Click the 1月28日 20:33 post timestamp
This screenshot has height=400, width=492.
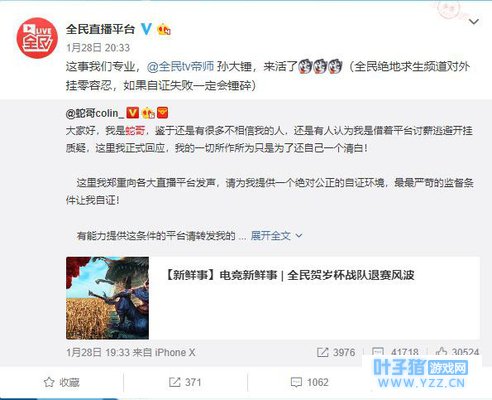tap(98, 48)
